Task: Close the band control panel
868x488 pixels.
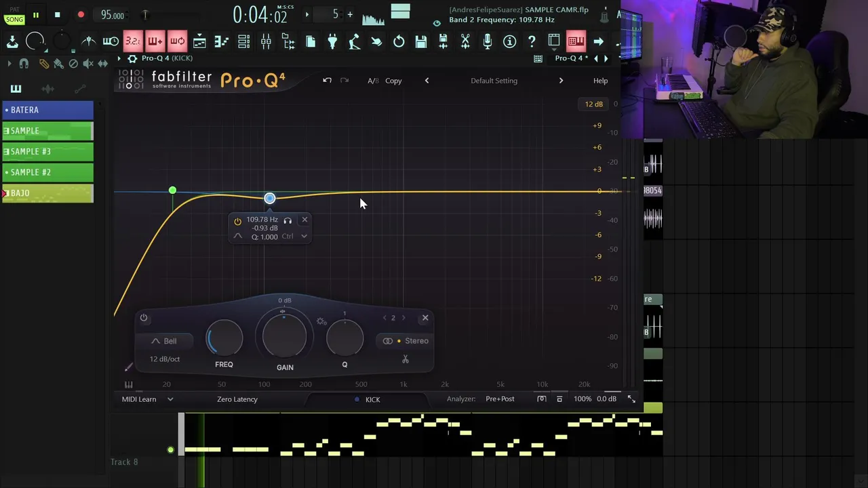Action: pyautogui.click(x=425, y=318)
